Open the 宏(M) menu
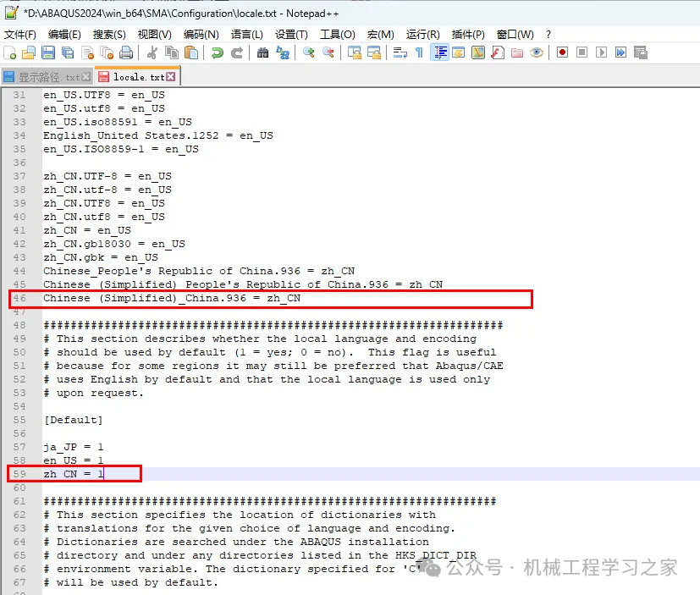The height and width of the screenshot is (595, 700). (380, 35)
